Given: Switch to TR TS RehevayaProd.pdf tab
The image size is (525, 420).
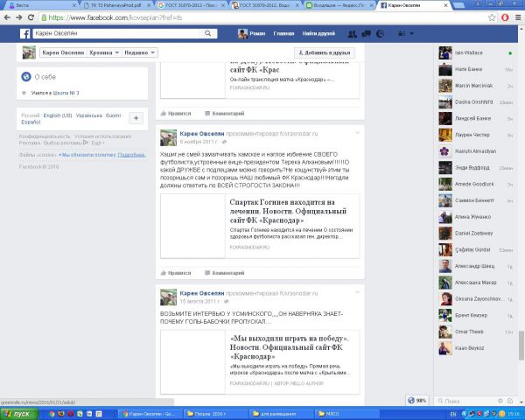Looking at the screenshot, I should pos(115,5).
